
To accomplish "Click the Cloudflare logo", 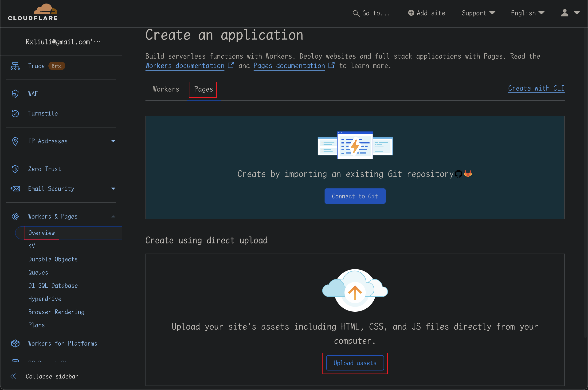I will pyautogui.click(x=33, y=12).
